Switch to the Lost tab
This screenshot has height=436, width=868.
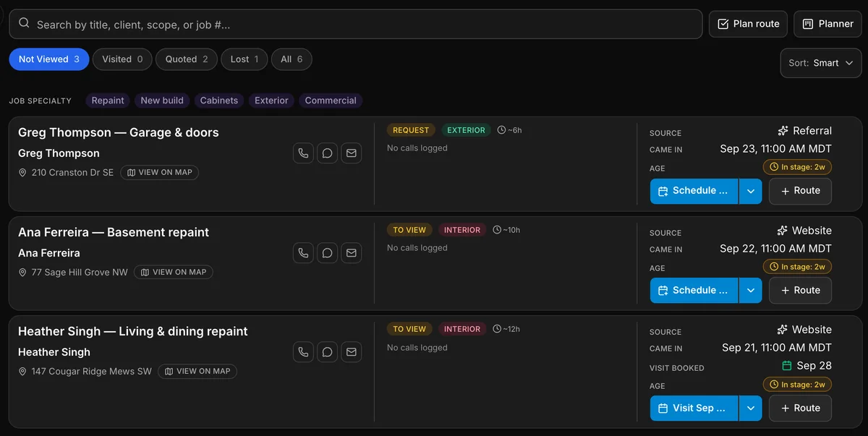click(x=244, y=59)
